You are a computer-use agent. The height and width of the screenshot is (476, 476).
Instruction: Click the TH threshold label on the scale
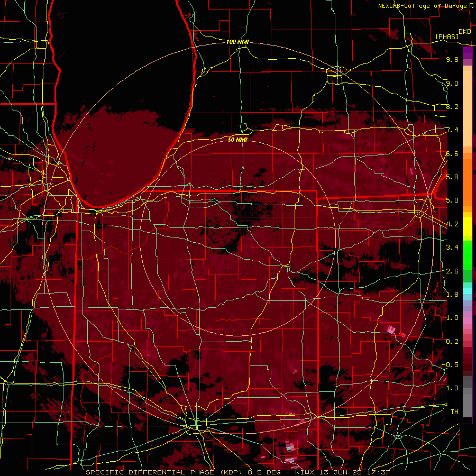(x=454, y=412)
